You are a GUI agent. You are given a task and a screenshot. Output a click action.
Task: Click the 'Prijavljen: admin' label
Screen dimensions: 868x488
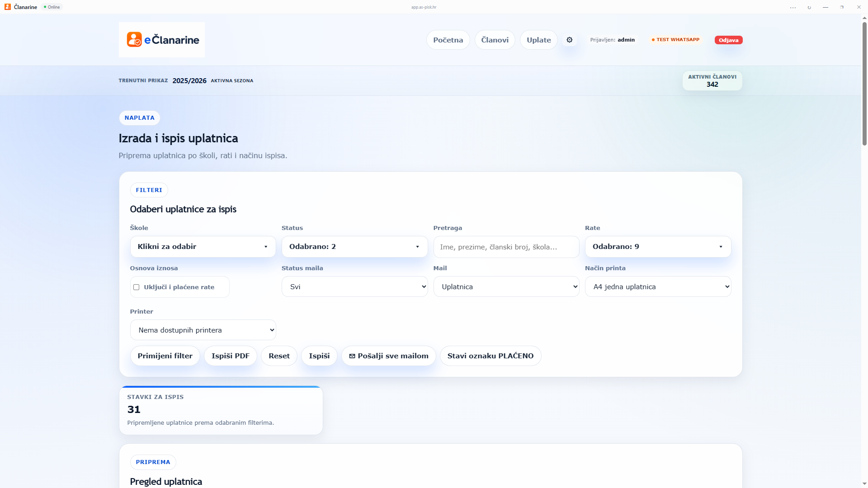pos(612,40)
